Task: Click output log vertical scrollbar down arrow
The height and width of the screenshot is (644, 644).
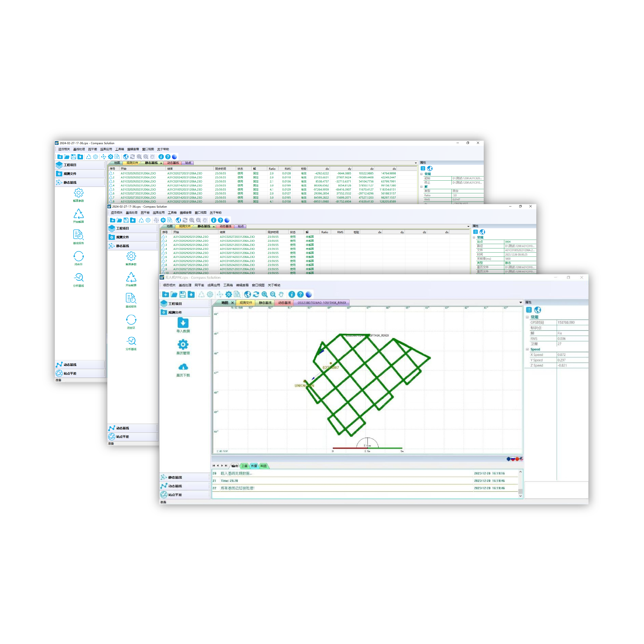Action: click(520, 496)
